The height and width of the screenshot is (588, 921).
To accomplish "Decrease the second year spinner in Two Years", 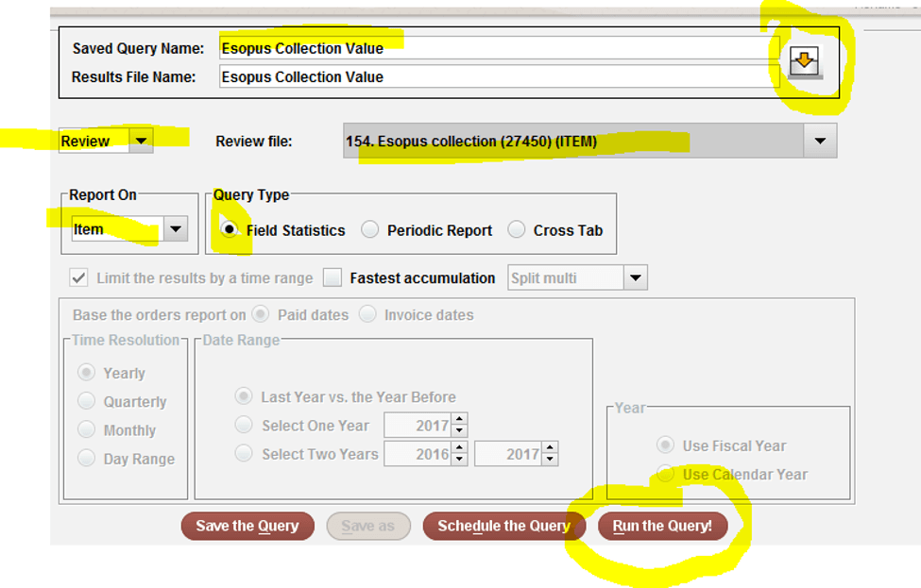I will pos(551,460).
